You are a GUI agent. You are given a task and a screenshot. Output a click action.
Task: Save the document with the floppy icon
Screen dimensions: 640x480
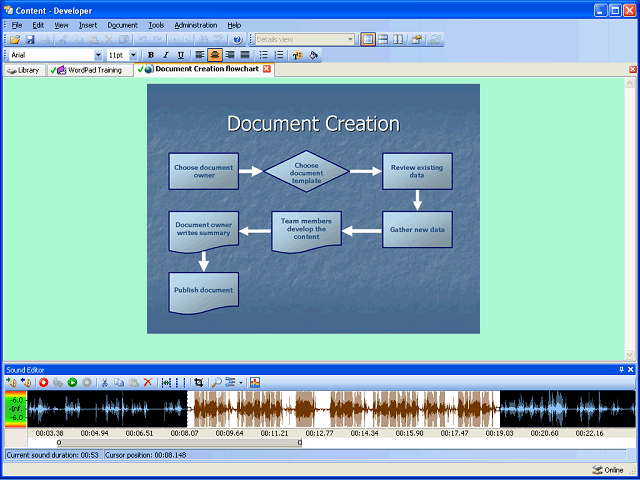[x=30, y=40]
